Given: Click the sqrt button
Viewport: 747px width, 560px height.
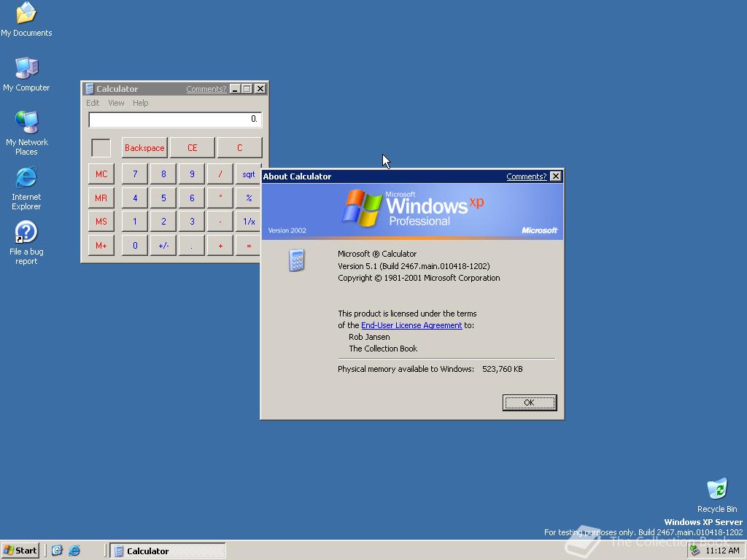Looking at the screenshot, I should tap(248, 174).
